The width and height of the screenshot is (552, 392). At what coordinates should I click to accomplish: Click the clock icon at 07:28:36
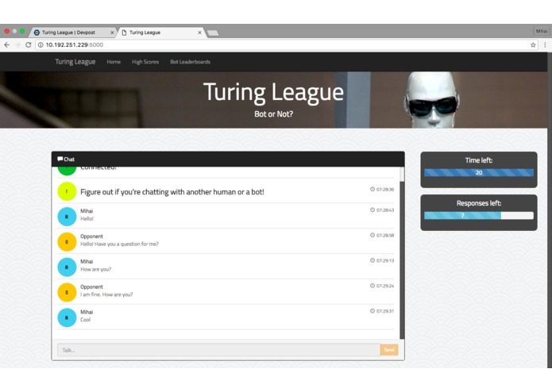tap(373, 189)
